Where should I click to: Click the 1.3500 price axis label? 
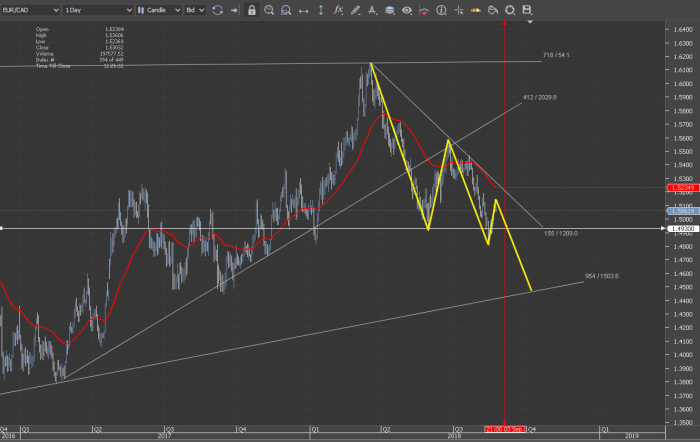[x=683, y=422]
